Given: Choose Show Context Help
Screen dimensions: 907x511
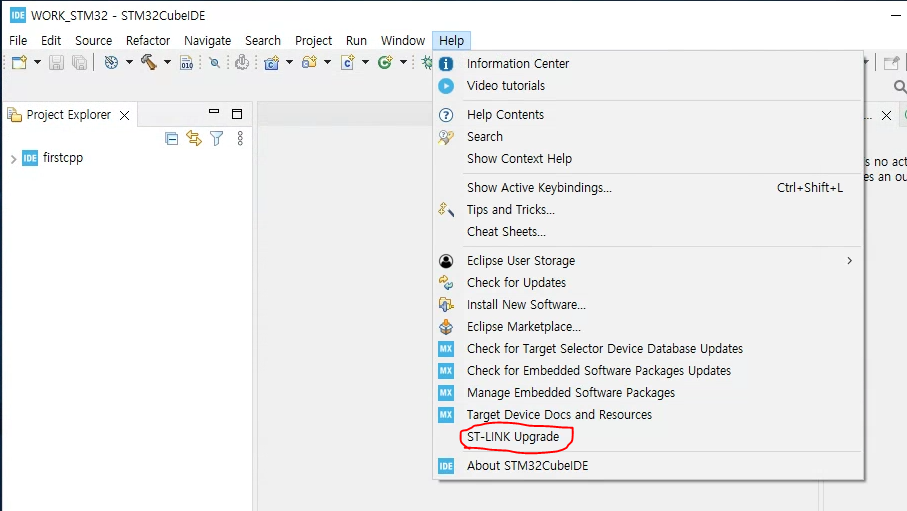Looking at the screenshot, I should (x=648, y=159).
